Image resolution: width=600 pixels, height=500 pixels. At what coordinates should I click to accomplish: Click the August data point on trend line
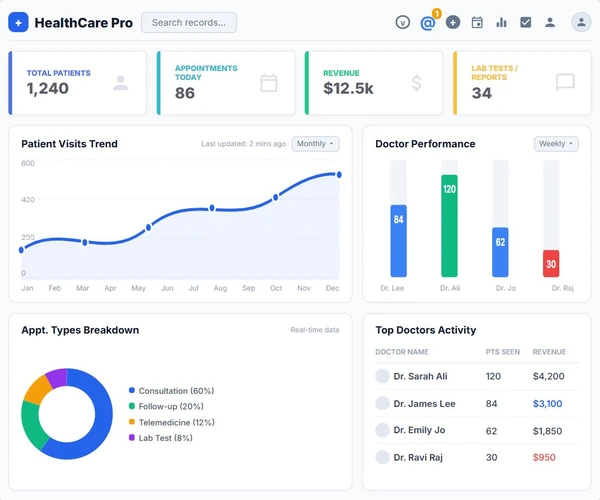[212, 208]
